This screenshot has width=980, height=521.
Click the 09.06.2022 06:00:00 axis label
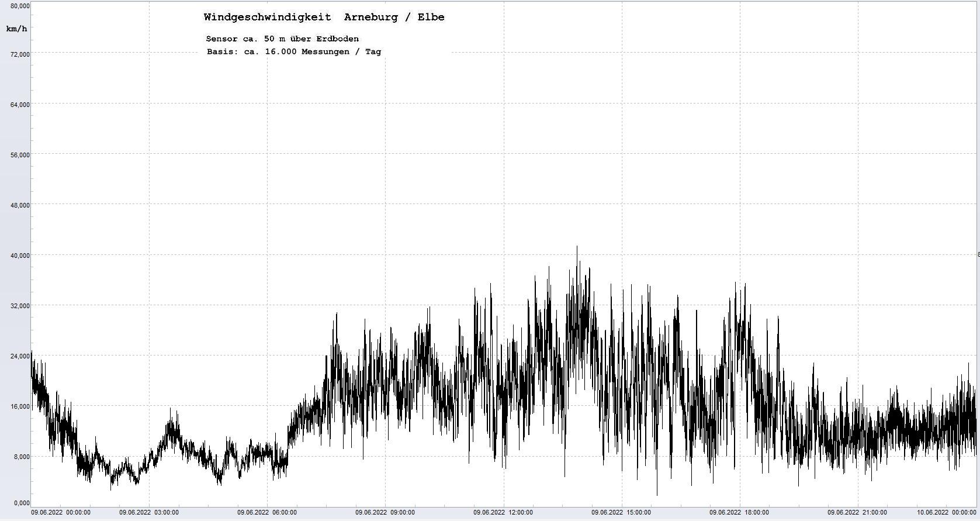[267, 513]
